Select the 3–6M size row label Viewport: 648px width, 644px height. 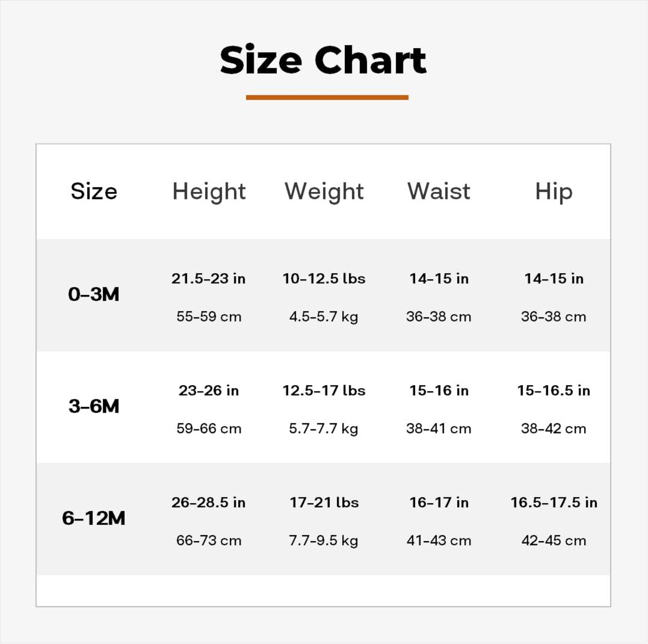click(x=94, y=406)
